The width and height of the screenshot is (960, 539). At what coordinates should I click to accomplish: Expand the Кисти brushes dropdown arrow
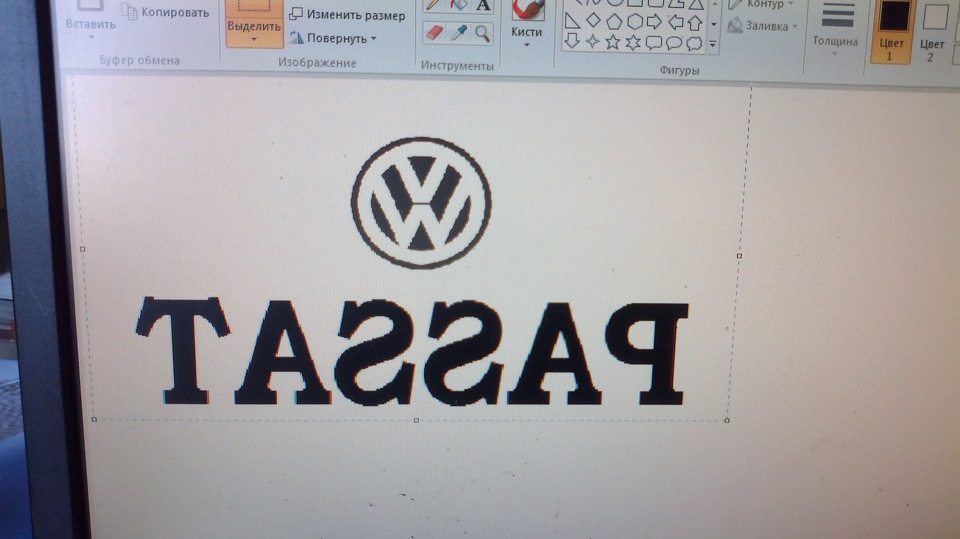click(x=527, y=45)
